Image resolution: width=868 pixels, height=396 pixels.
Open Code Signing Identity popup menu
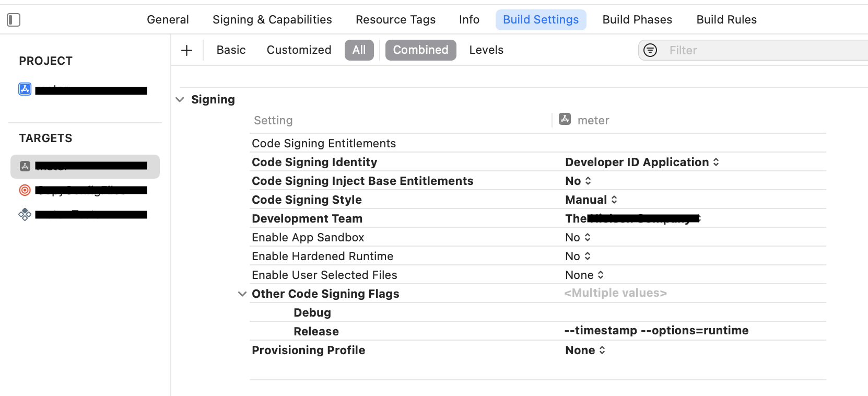coord(642,162)
